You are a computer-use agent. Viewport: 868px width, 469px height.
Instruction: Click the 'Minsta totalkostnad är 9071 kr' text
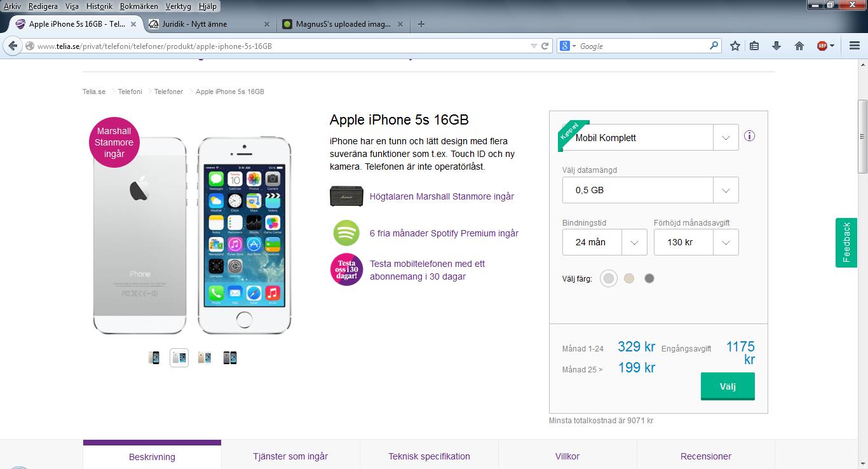tap(601, 420)
